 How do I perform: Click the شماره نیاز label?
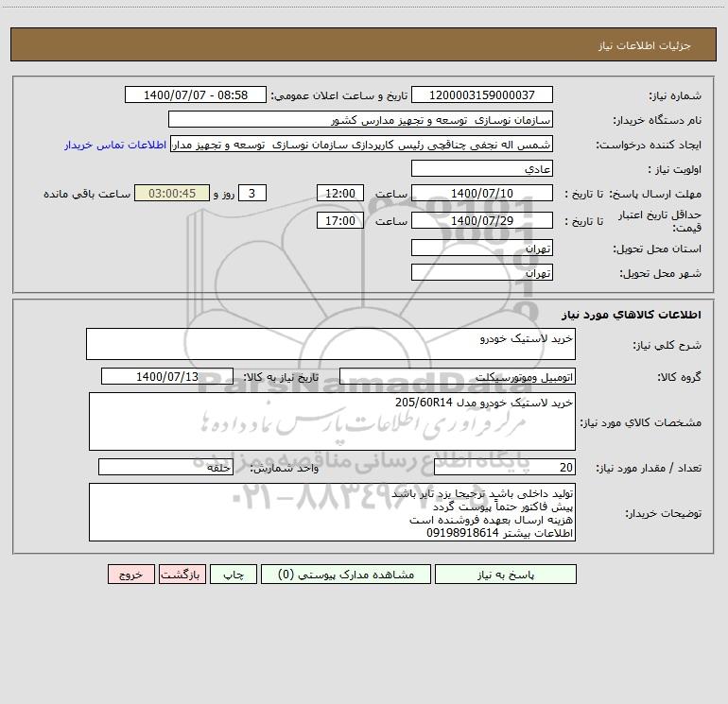(x=675, y=96)
